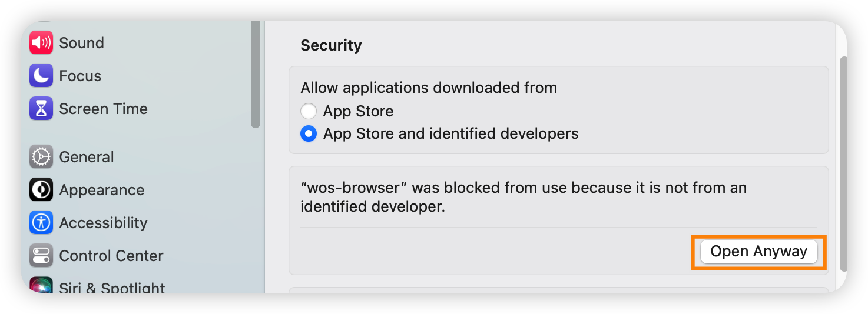Open the General text label
This screenshot has width=868, height=314.
click(x=87, y=157)
